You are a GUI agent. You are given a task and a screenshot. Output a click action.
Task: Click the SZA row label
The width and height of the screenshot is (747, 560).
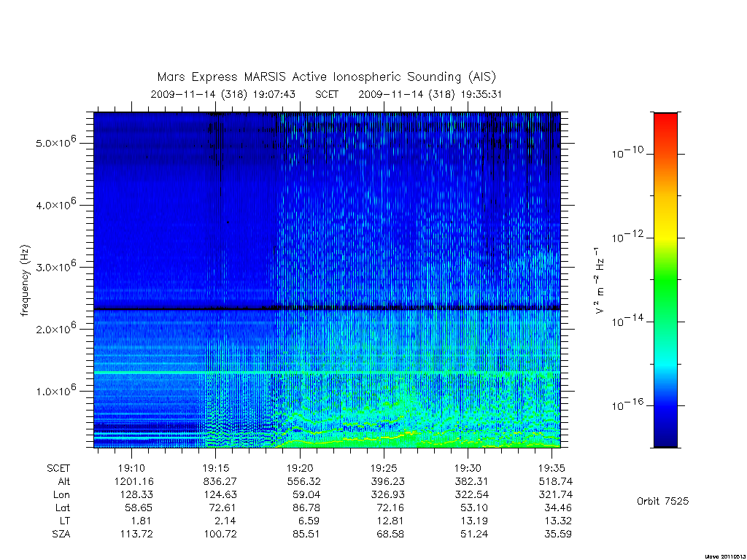[x=61, y=534]
